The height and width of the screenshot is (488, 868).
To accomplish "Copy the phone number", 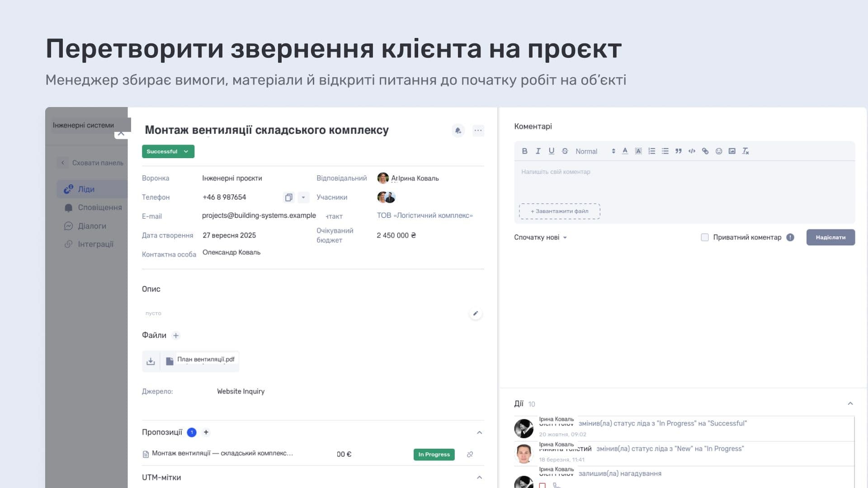I will [288, 197].
